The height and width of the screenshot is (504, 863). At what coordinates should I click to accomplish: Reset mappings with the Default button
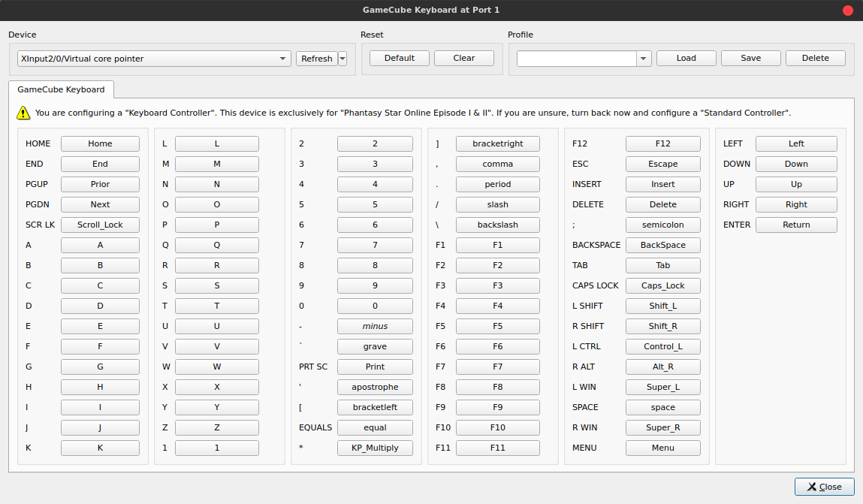(x=399, y=58)
